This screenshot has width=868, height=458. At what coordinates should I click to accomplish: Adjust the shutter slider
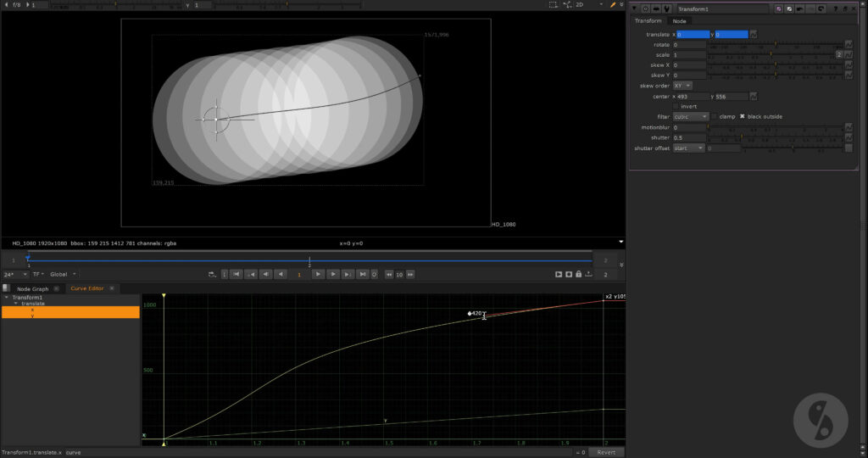coord(775,137)
